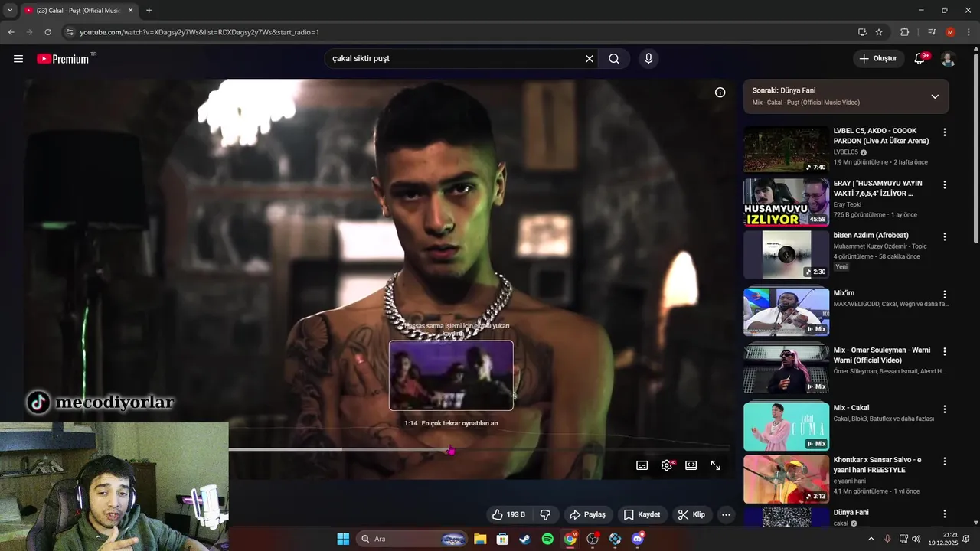Install app icon in address bar

(x=862, y=32)
